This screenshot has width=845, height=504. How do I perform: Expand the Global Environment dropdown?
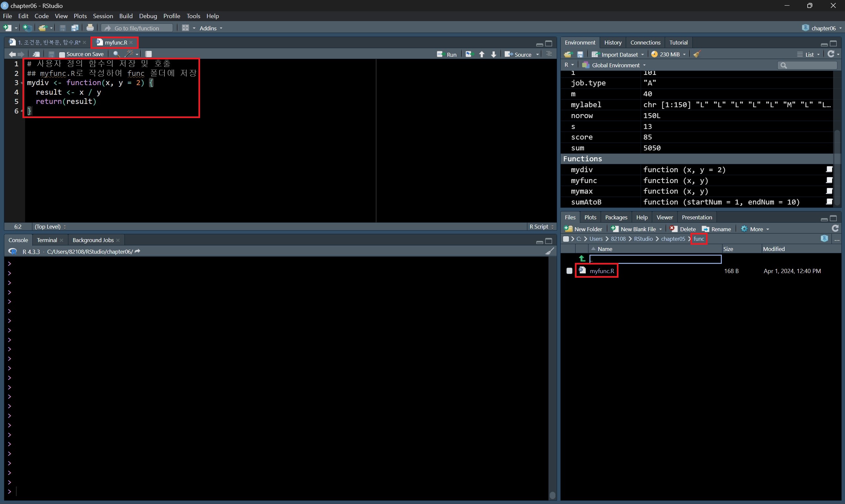(615, 65)
